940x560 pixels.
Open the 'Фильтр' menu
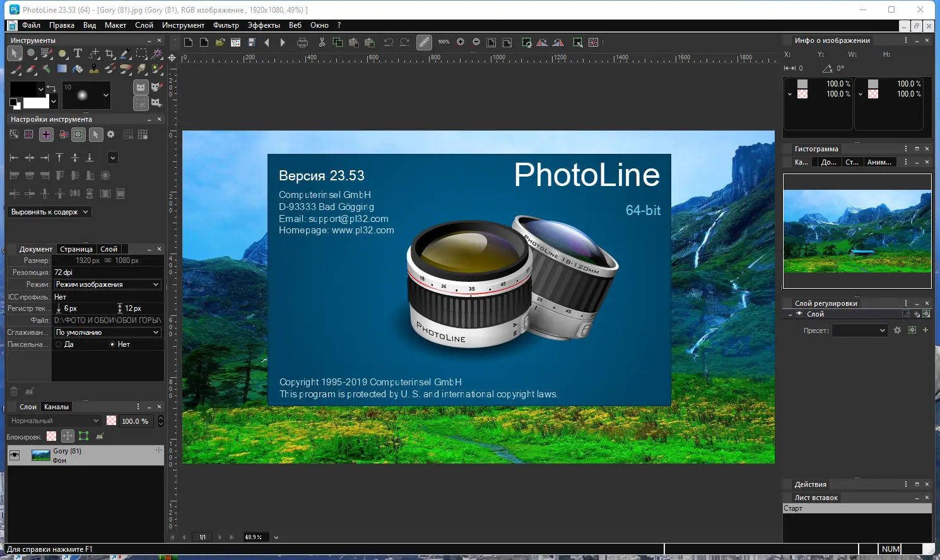point(226,25)
